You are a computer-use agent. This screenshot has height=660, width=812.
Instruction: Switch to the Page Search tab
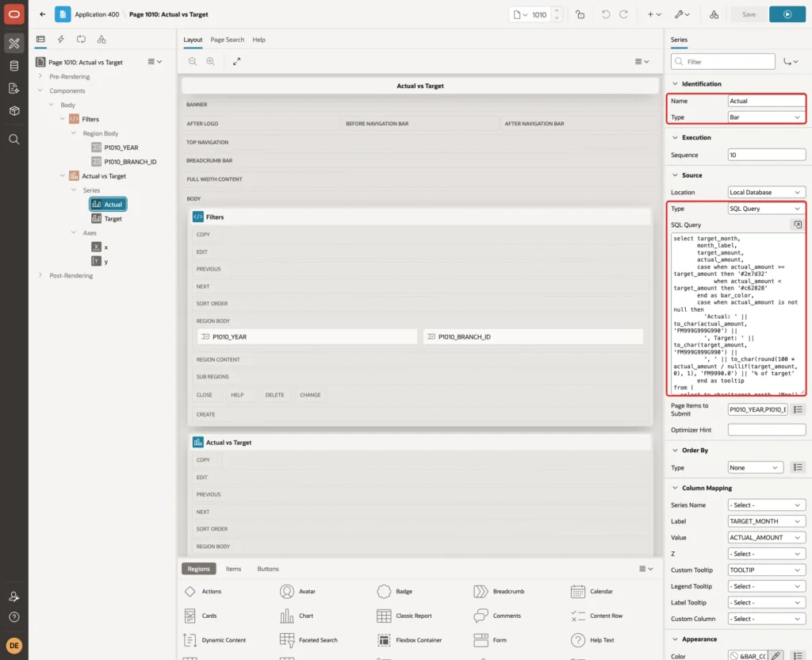coord(227,40)
